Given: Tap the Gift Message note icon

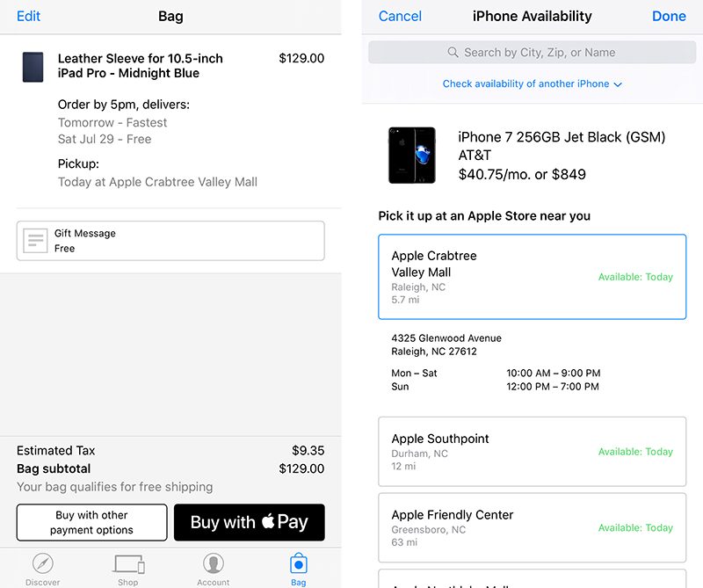Looking at the screenshot, I should (35, 241).
